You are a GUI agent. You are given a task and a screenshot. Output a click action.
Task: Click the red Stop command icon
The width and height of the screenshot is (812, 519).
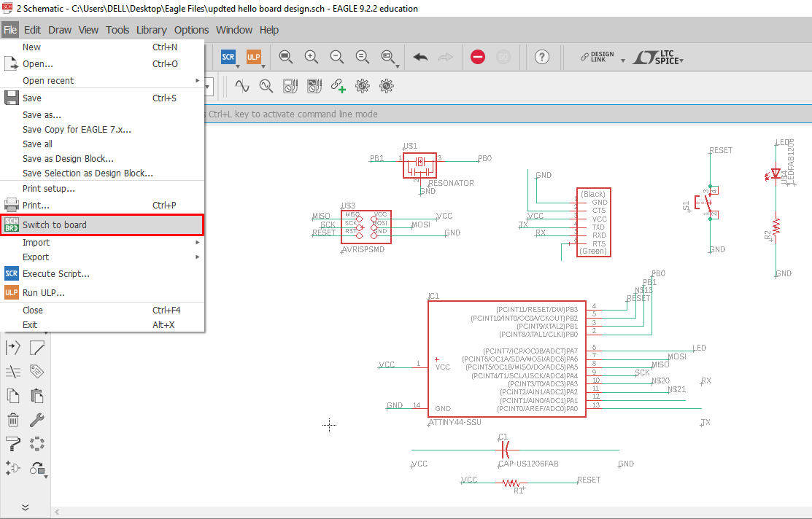(477, 57)
